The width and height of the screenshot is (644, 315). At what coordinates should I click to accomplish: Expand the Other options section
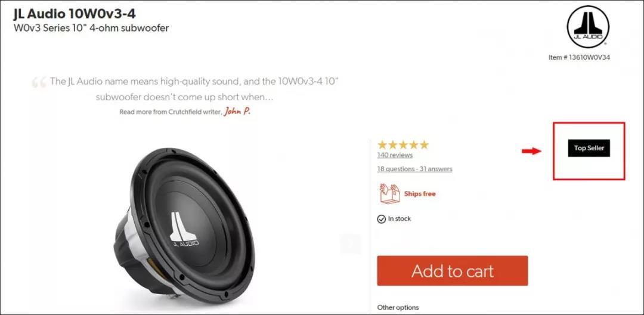(x=398, y=307)
